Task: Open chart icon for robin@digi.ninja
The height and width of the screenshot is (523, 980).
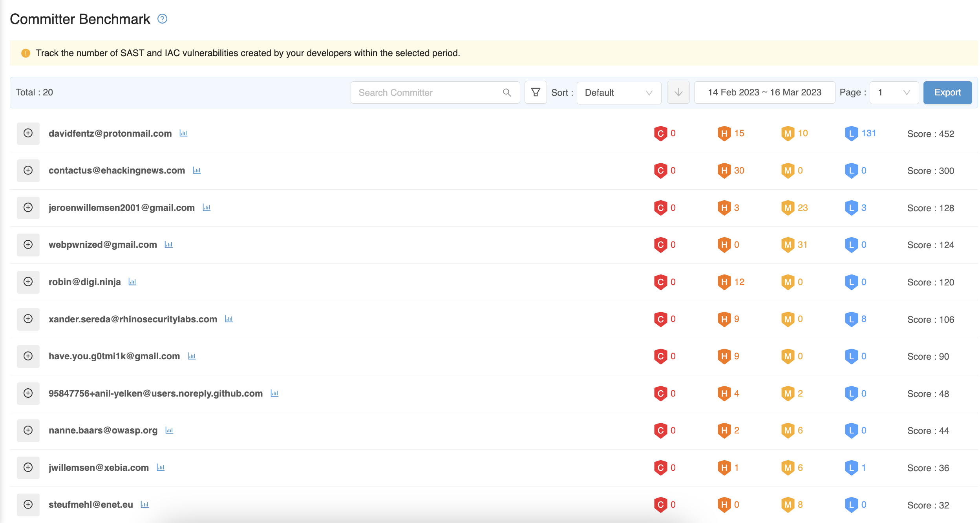Action: [x=132, y=282]
